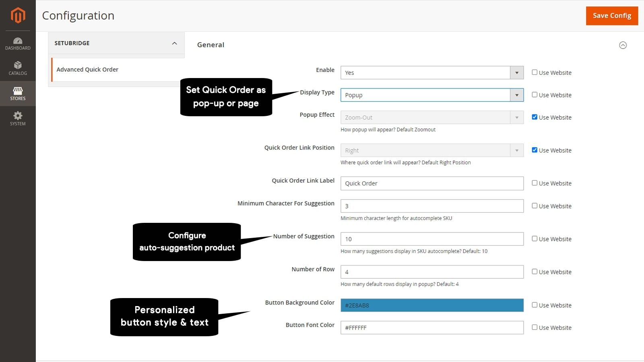This screenshot has width=644, height=362.
Task: Check Use Website for Quick Order Link Label
Action: pyautogui.click(x=535, y=183)
